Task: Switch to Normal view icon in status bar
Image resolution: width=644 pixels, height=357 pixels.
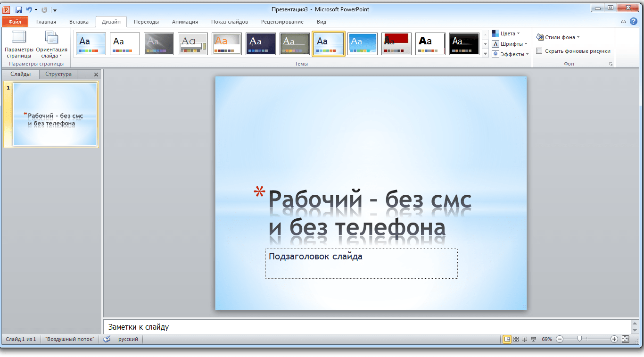Action: tap(507, 339)
